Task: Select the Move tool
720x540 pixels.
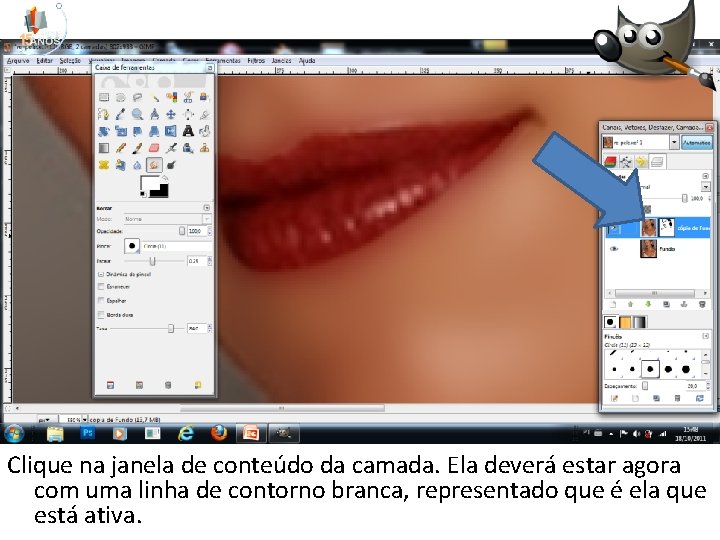Action: pos(171,114)
